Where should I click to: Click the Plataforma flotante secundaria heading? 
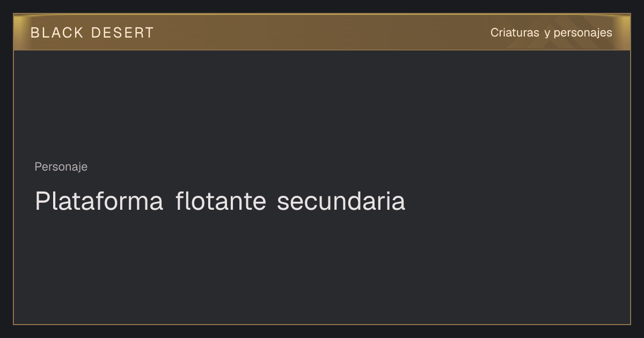(220, 202)
